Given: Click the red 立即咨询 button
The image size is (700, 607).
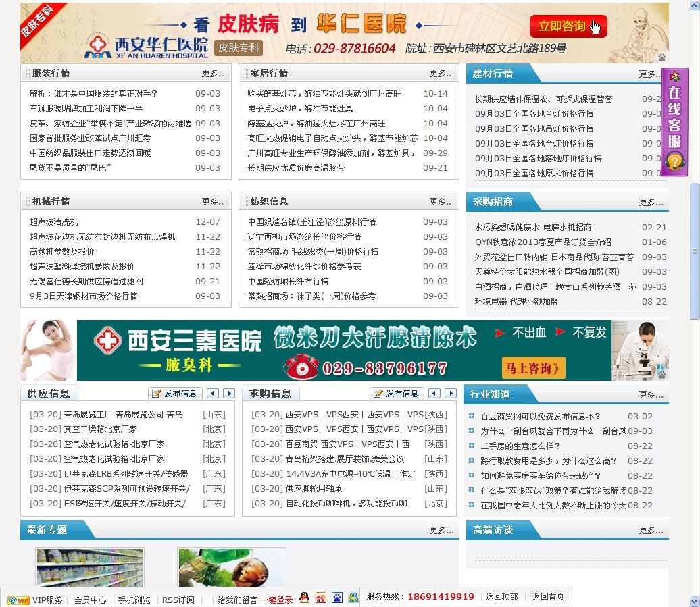Looking at the screenshot, I should [568, 26].
